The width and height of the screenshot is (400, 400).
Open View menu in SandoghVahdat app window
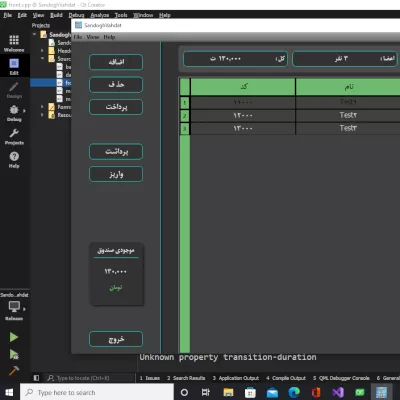pos(93,37)
